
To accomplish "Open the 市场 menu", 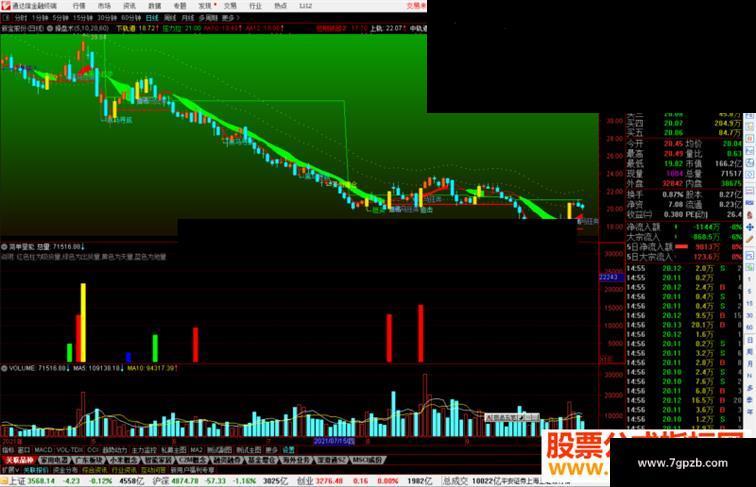I will click(x=104, y=6).
